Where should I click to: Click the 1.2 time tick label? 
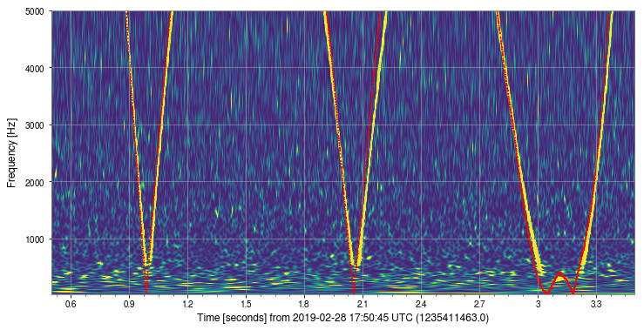pos(187,304)
